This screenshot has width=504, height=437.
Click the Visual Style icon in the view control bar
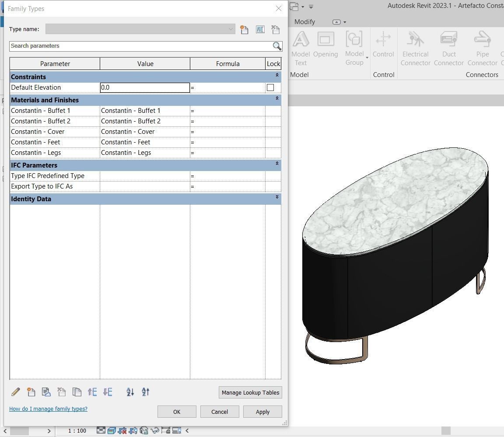[x=112, y=430]
